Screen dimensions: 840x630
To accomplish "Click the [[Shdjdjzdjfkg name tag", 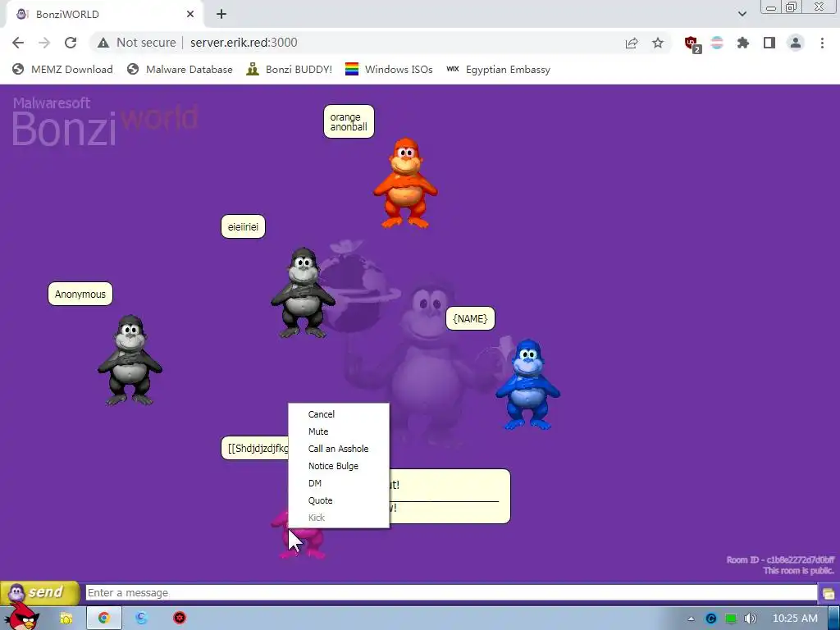I will tap(256, 448).
